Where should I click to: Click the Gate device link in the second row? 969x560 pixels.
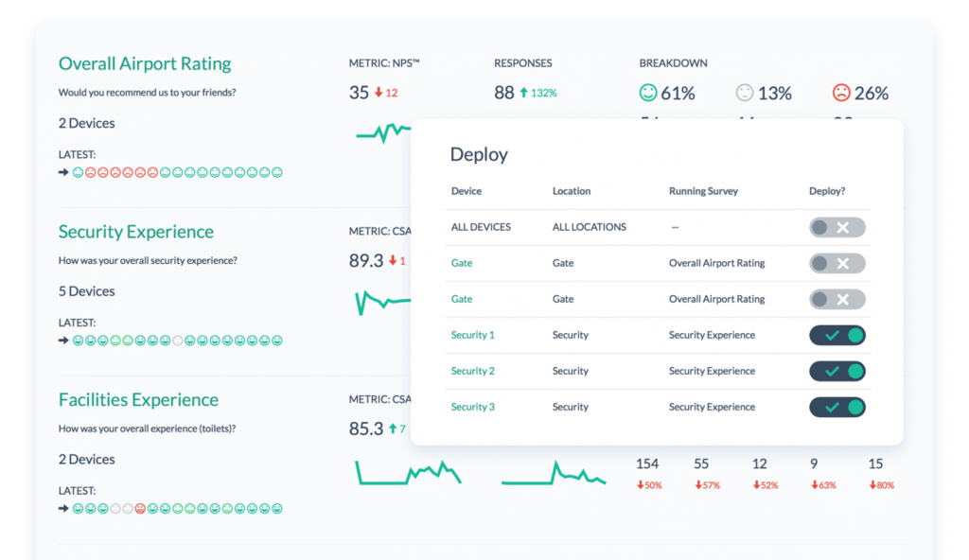(x=461, y=299)
